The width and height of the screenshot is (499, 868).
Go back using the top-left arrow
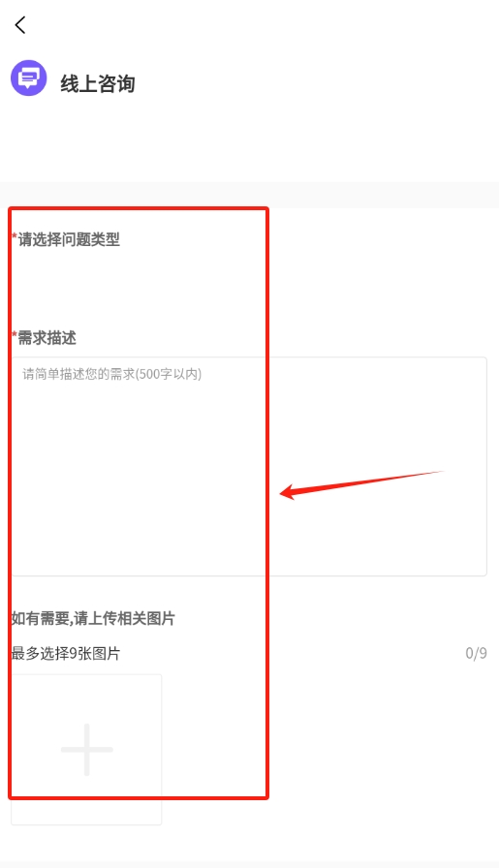tap(20, 25)
